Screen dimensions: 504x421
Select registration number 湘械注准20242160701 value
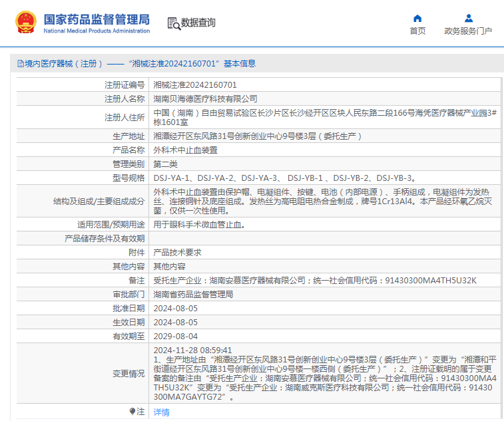tap(195, 84)
